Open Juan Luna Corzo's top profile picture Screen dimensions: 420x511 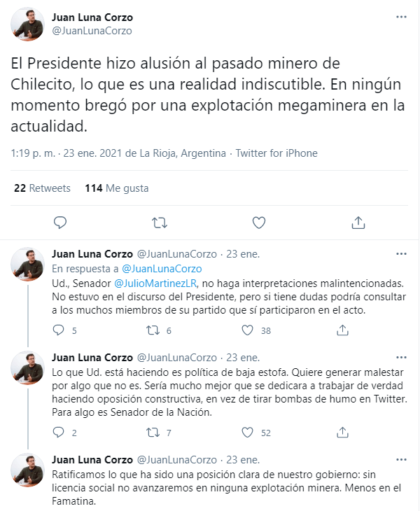[27, 24]
